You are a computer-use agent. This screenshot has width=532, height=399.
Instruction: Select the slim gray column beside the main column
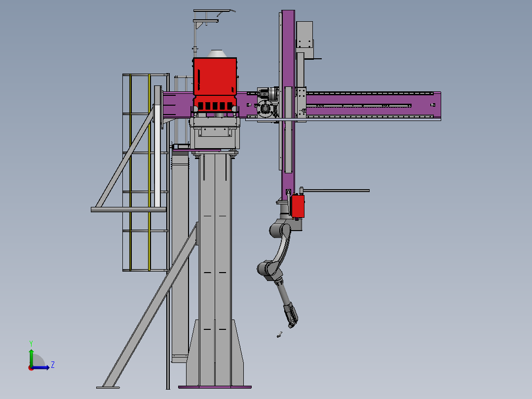click(180, 256)
